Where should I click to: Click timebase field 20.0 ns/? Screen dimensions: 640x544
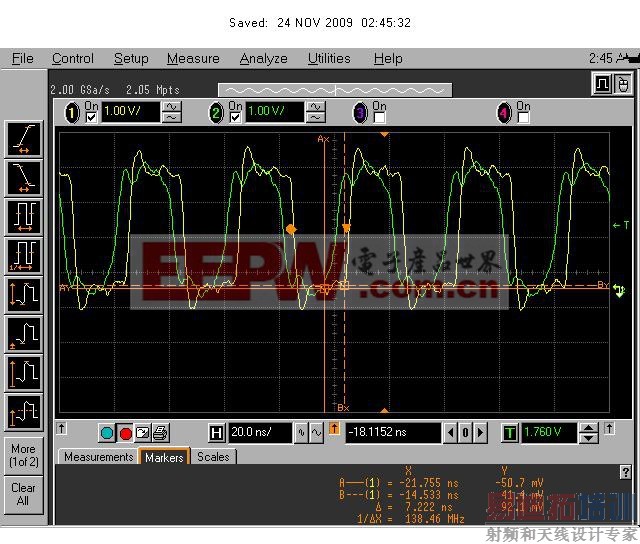point(260,433)
